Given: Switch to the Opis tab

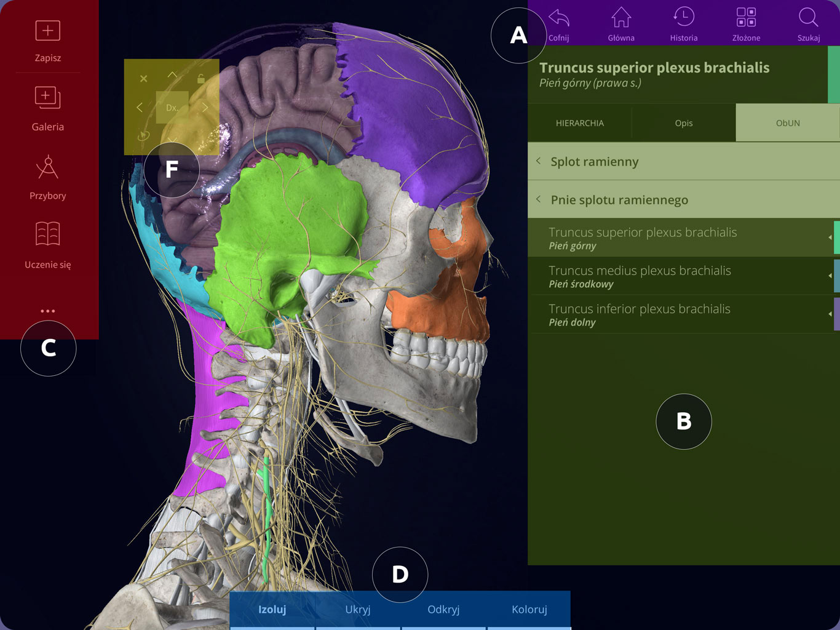Looking at the screenshot, I should click(683, 123).
